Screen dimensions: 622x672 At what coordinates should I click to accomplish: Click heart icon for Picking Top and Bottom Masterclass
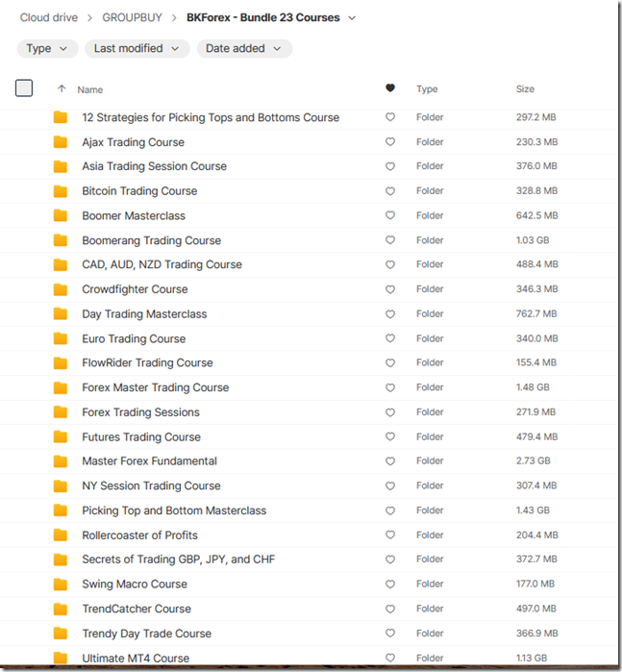pos(390,510)
